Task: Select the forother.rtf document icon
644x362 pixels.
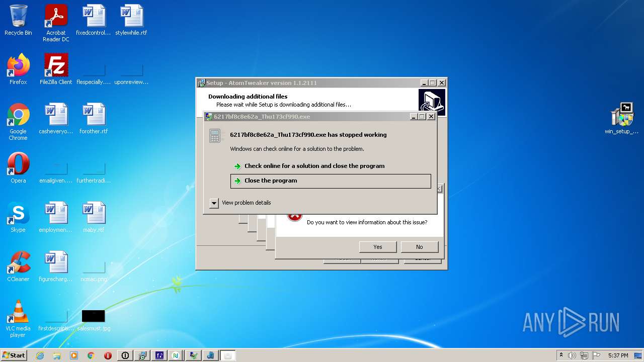Action: 94,119
